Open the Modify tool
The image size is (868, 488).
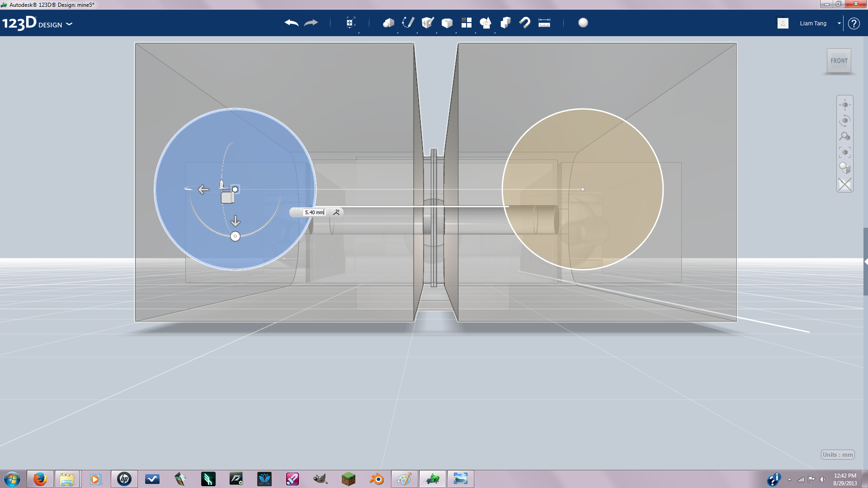447,23
